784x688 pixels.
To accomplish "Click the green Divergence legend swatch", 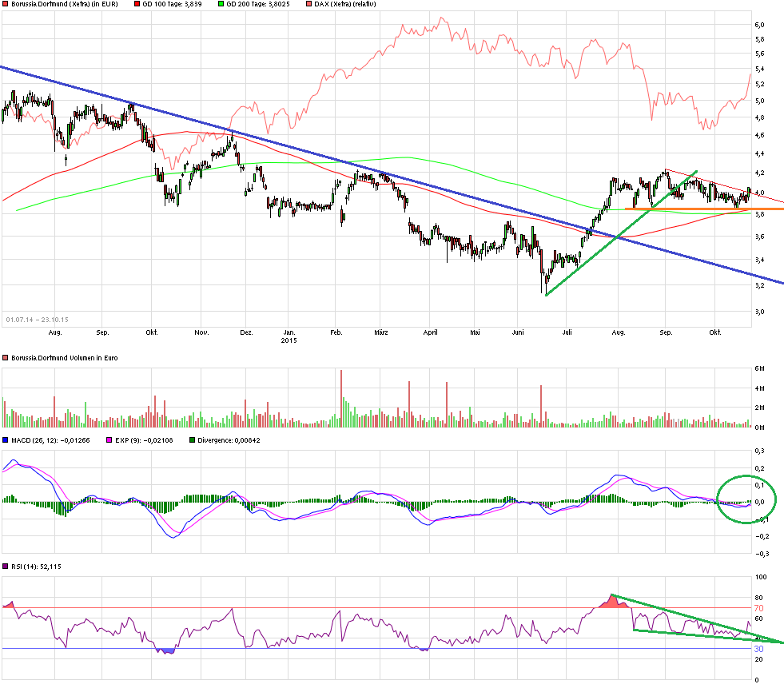I will click(x=192, y=440).
